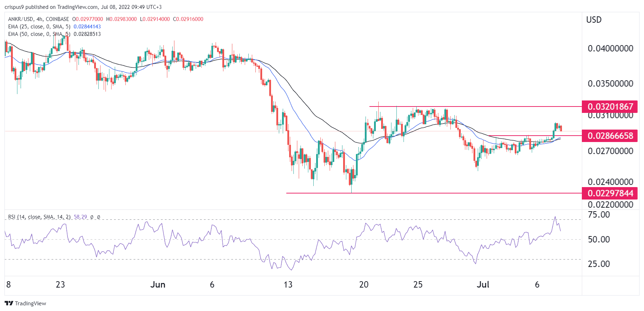
Task: Click the 0.02200000 price axis label
Action: (611, 205)
